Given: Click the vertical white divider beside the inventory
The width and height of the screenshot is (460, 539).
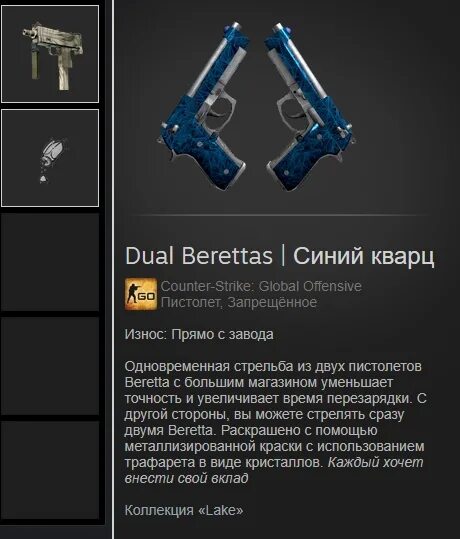Looking at the screenshot, I should (113, 270).
